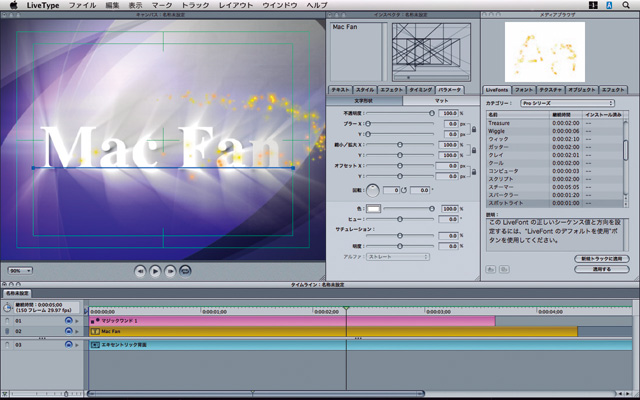
Task: Click the rotation dial control
Action: (373, 191)
